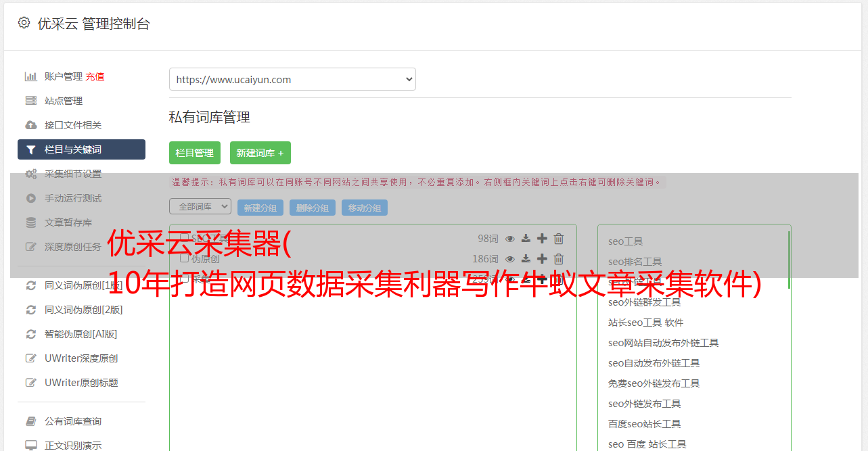This screenshot has width=868, height=451.
Task: Delete the 98词 library with trash icon
Action: pos(559,238)
